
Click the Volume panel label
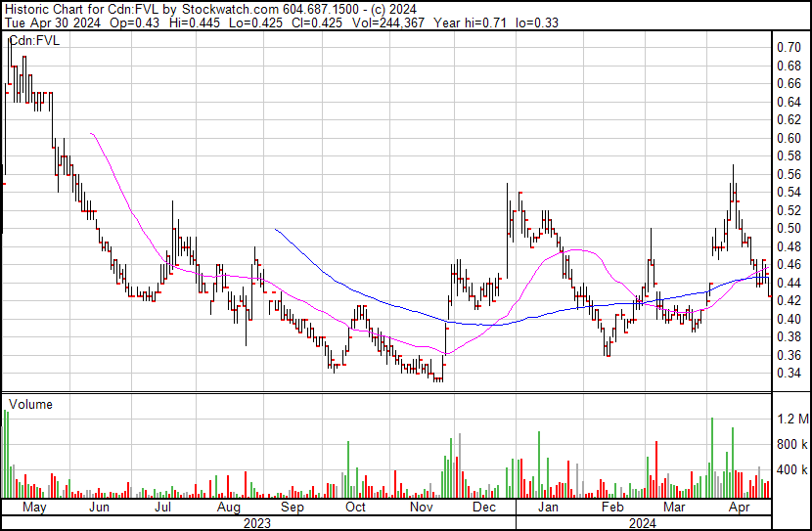(30, 404)
